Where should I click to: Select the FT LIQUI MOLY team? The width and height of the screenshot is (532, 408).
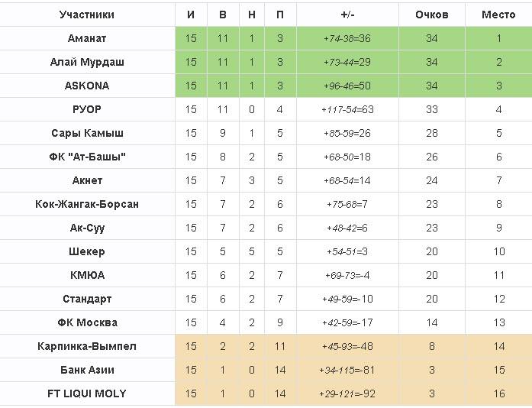(87, 393)
